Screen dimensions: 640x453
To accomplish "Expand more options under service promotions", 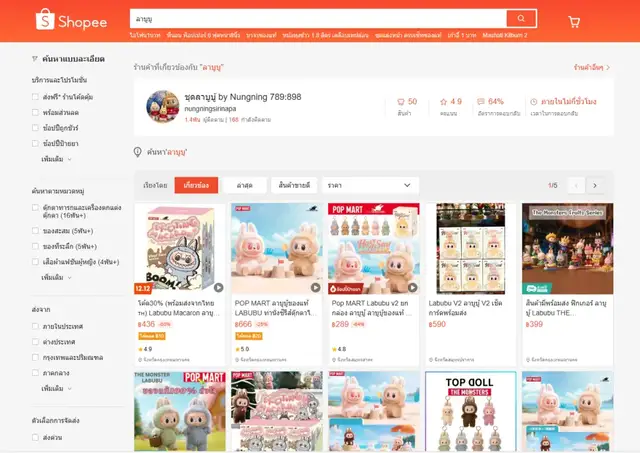I will coord(56,159).
